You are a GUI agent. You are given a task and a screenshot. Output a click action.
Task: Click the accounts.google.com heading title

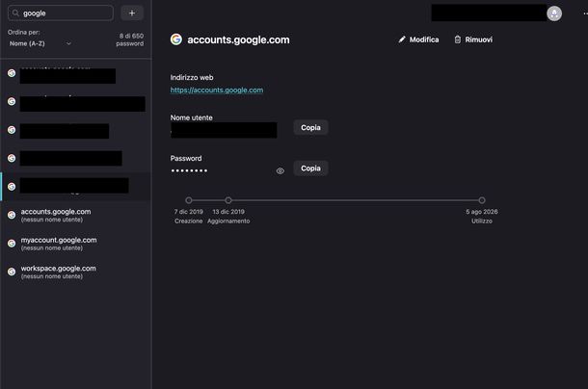tap(238, 39)
